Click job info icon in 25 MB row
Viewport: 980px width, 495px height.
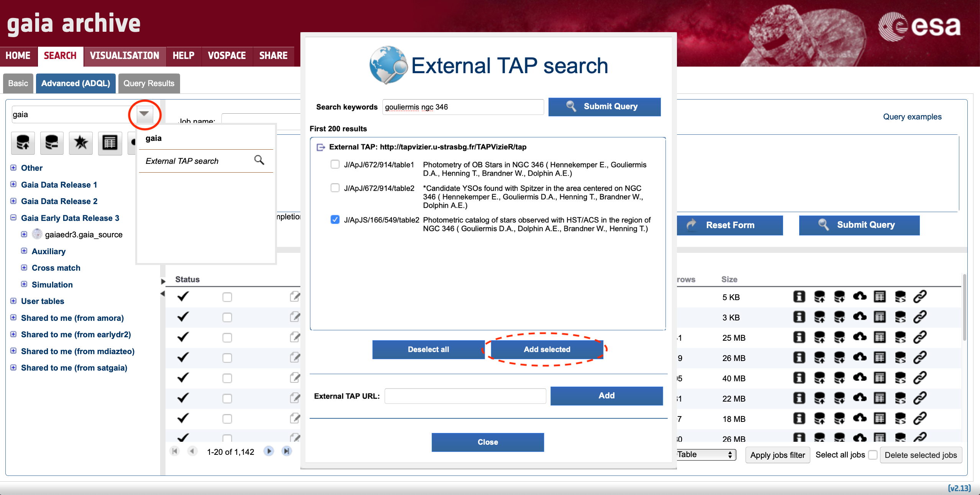(799, 337)
